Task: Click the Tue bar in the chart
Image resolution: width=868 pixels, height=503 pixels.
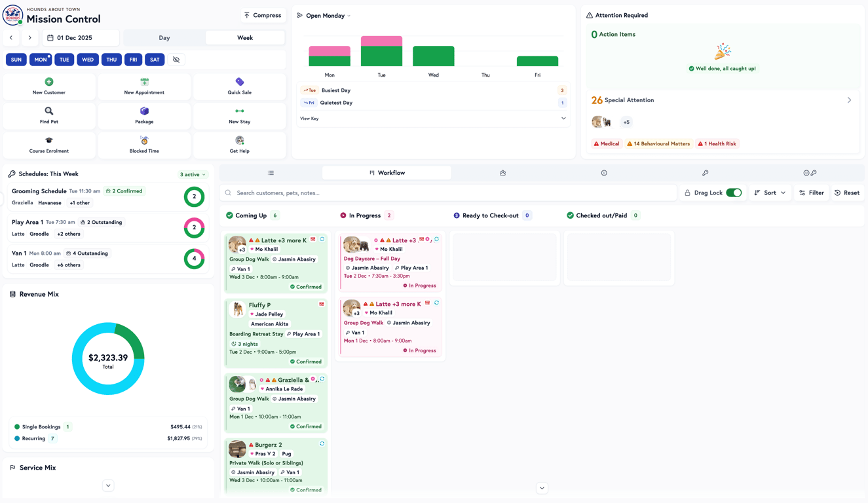Action: click(381, 51)
